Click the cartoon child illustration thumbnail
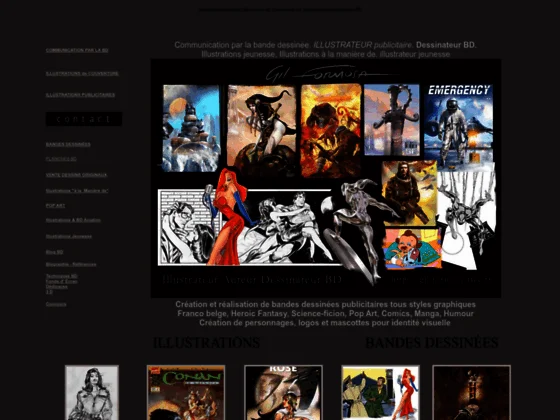560x420 pixels. [x=412, y=249]
